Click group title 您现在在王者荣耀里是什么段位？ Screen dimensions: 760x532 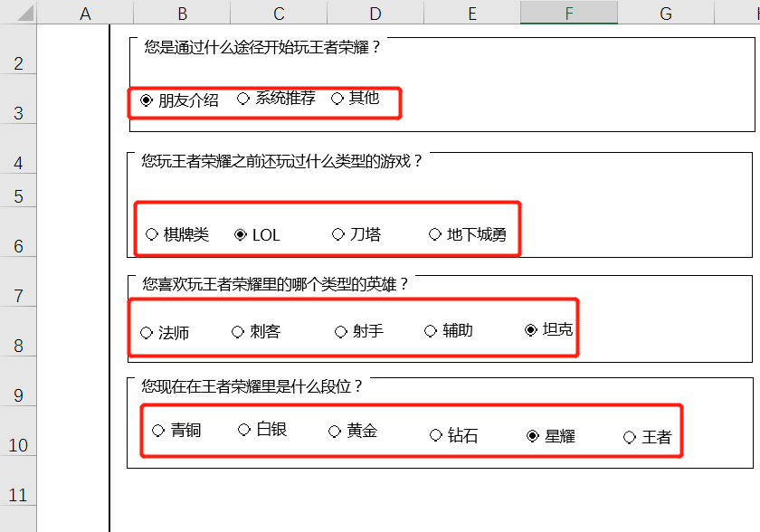[x=252, y=386]
